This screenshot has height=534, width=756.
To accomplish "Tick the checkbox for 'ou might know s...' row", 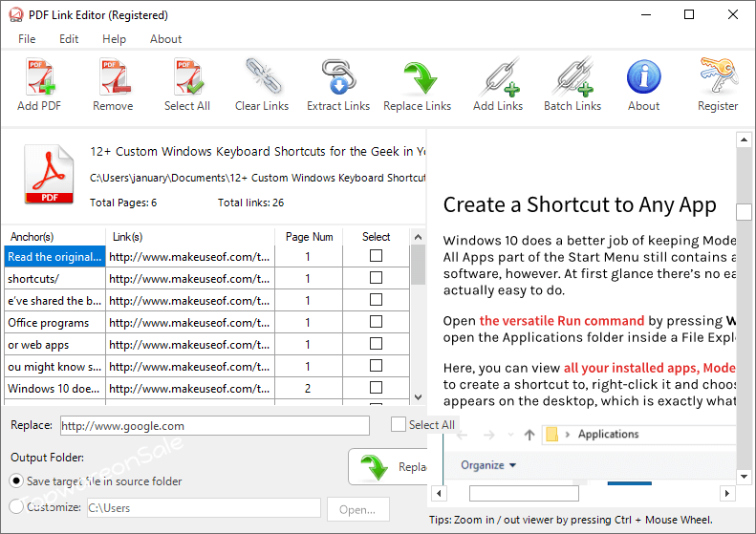I will click(x=376, y=366).
